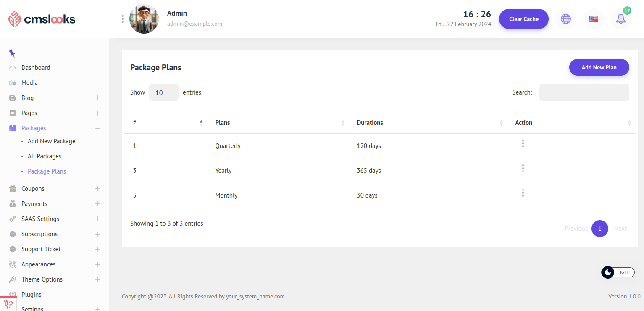Open action menu for Monthly plan

[x=523, y=193]
